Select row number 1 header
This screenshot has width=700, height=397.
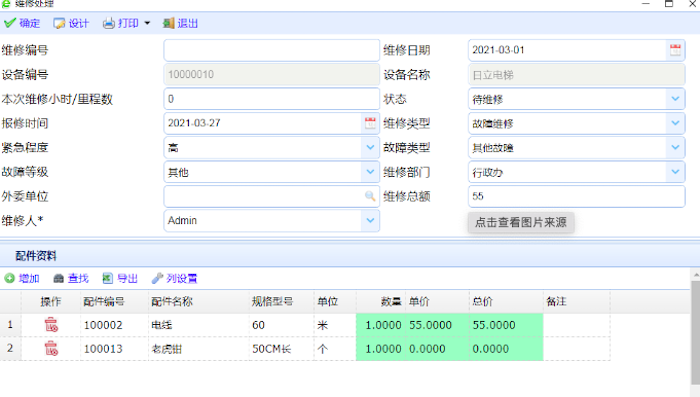pos(10,325)
